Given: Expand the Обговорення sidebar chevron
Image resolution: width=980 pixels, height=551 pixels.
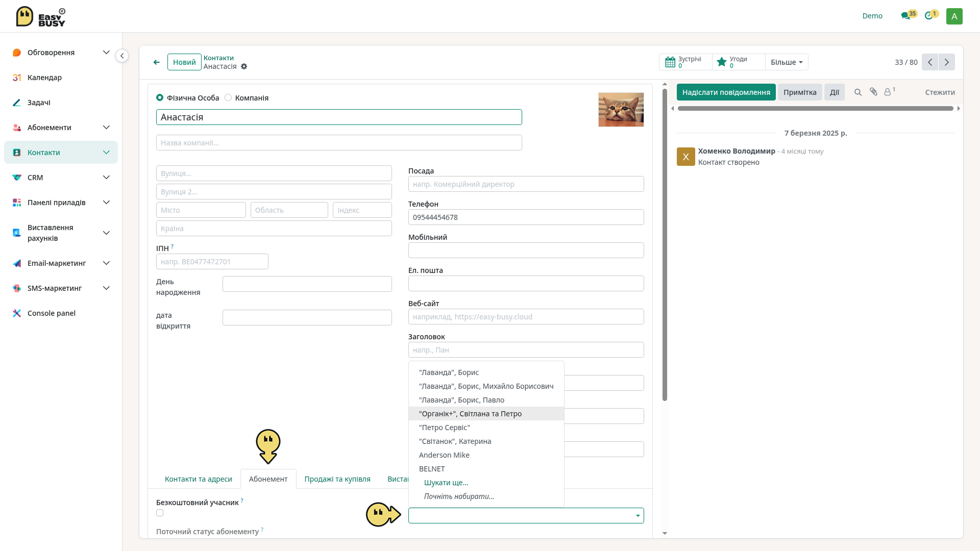Looking at the screenshot, I should (x=106, y=53).
